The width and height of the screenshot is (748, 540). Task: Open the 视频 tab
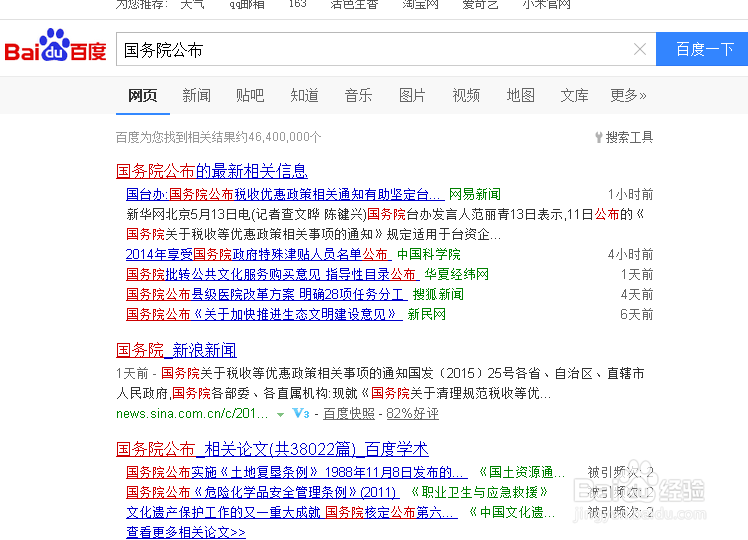[x=466, y=95]
